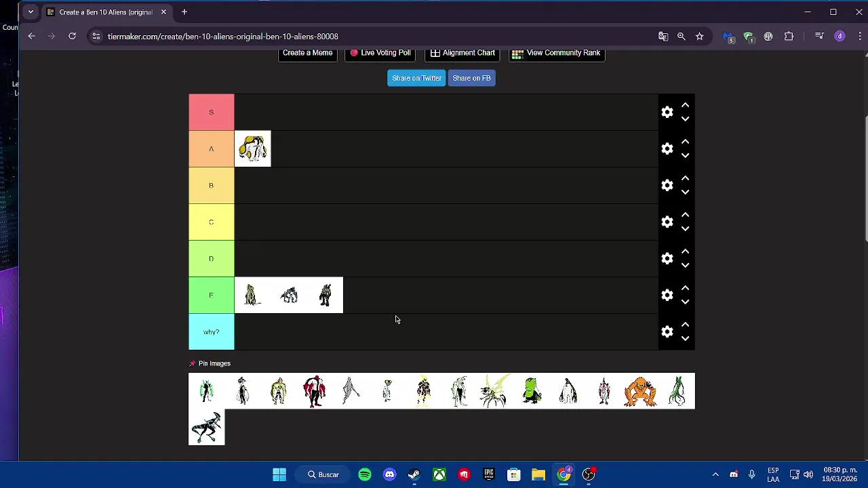868x488 pixels.
Task: Select the red S tier label
Action: pyautogui.click(x=211, y=112)
